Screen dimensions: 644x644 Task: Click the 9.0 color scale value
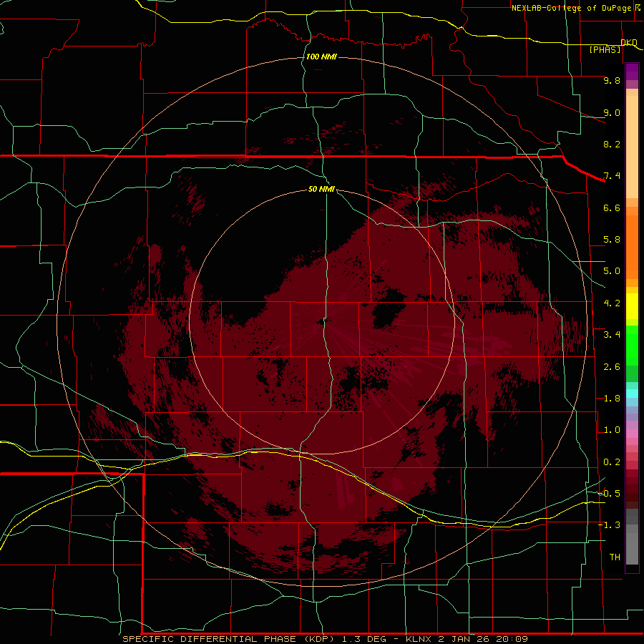(612, 112)
